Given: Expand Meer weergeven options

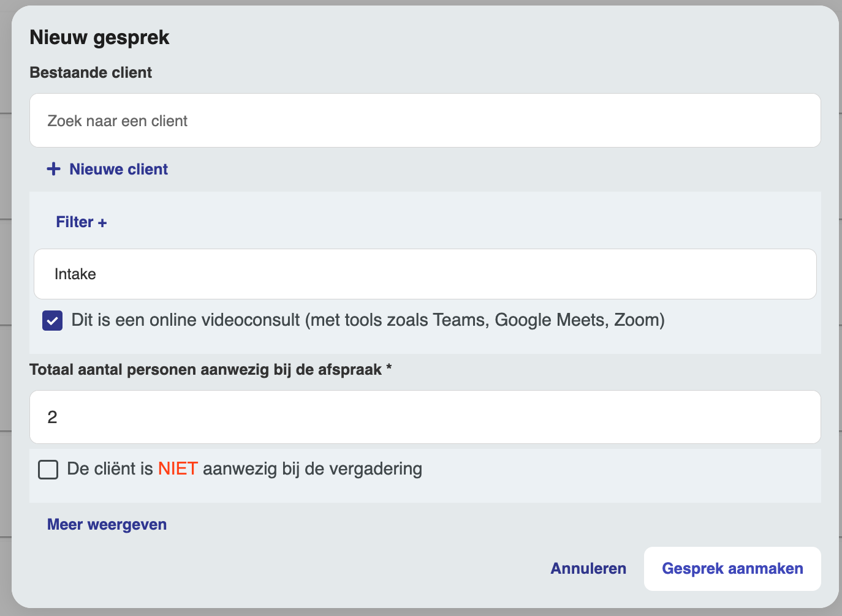Looking at the screenshot, I should click(107, 525).
